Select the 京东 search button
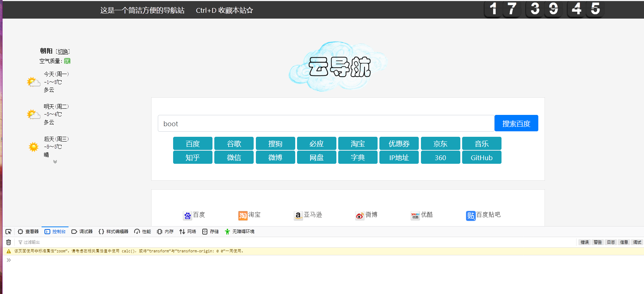This screenshot has height=294, width=644. pyautogui.click(x=440, y=143)
